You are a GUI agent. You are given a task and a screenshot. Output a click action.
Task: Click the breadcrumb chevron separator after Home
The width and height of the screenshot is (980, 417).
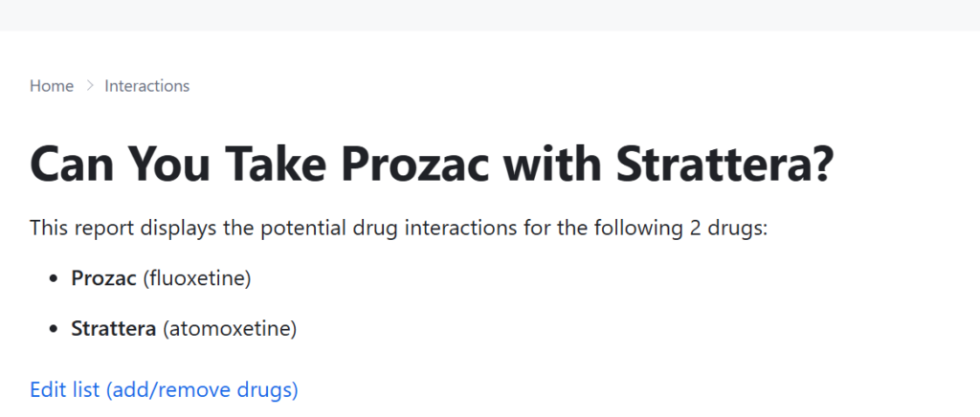click(x=89, y=85)
